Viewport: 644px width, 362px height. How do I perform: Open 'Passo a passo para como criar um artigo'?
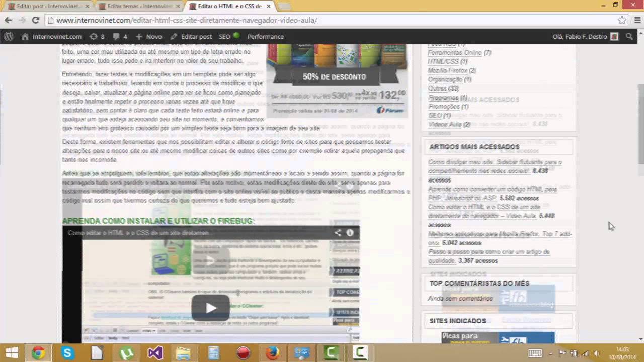coord(489,256)
